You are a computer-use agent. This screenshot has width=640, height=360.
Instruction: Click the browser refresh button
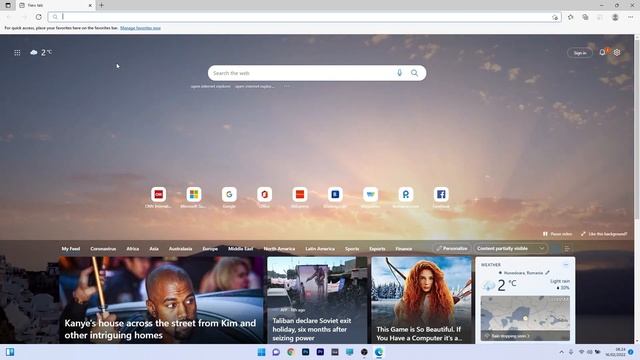[38, 17]
